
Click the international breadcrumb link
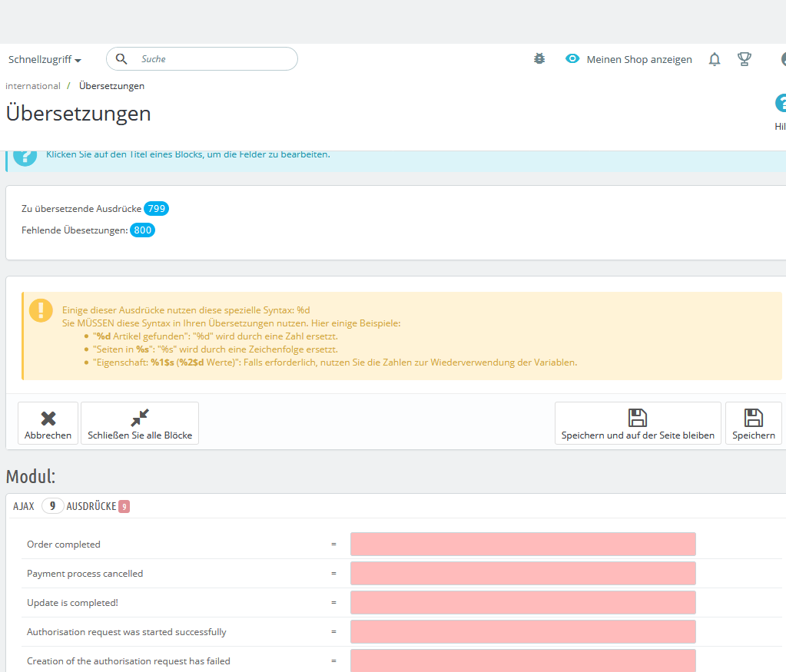click(x=32, y=86)
